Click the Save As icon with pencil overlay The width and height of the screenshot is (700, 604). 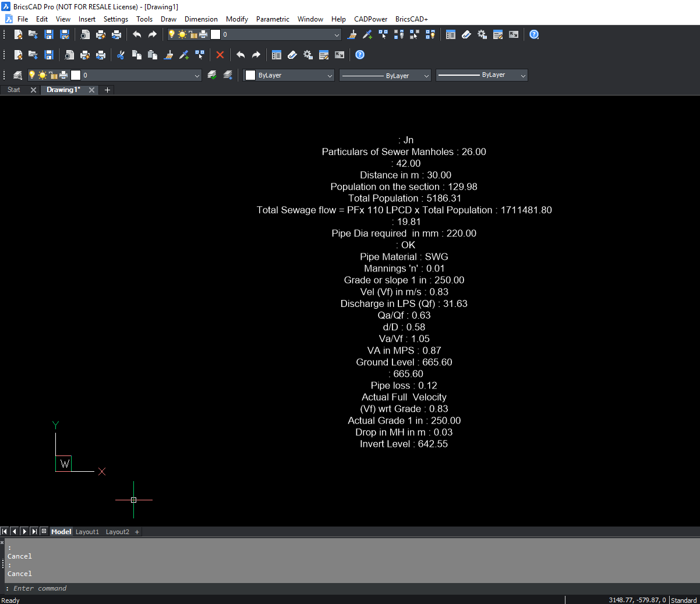[x=65, y=34]
